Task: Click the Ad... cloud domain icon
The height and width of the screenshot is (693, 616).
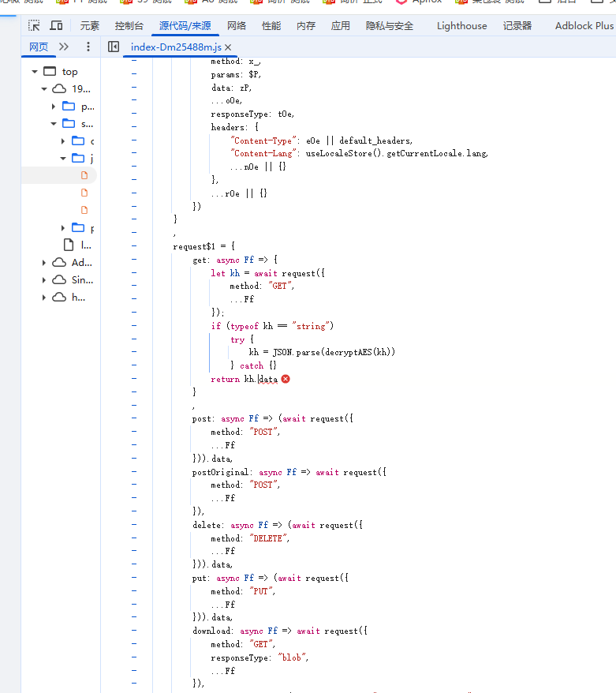Action: click(59, 263)
